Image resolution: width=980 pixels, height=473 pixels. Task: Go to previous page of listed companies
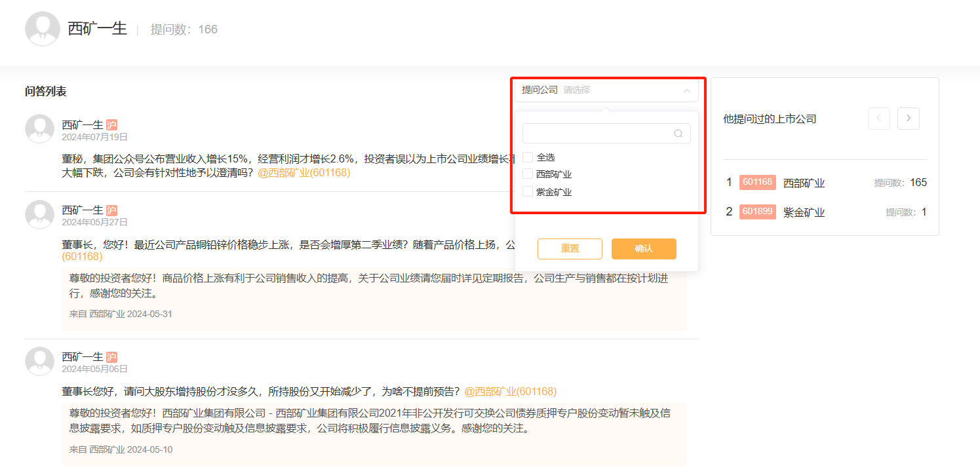click(x=879, y=119)
